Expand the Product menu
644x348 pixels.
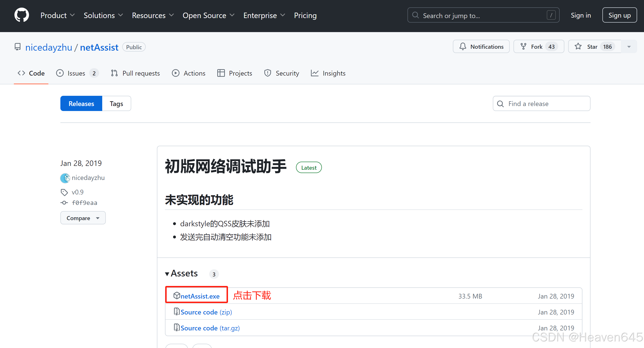pos(58,15)
